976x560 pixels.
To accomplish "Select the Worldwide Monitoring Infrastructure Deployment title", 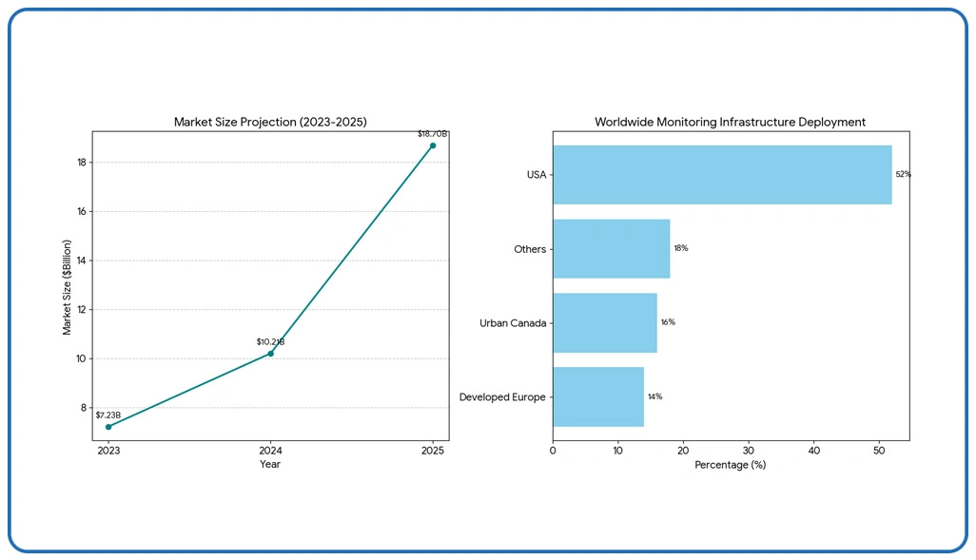I will (730, 123).
